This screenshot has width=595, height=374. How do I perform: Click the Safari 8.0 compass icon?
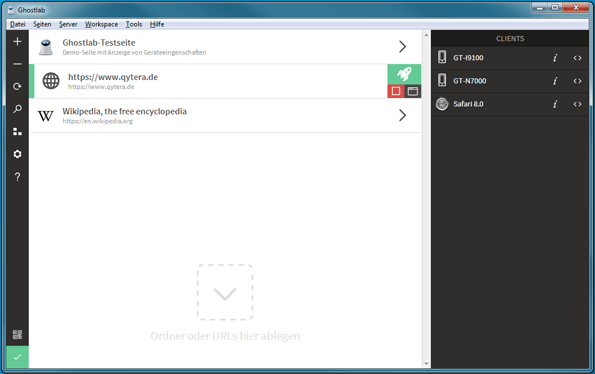coord(442,104)
